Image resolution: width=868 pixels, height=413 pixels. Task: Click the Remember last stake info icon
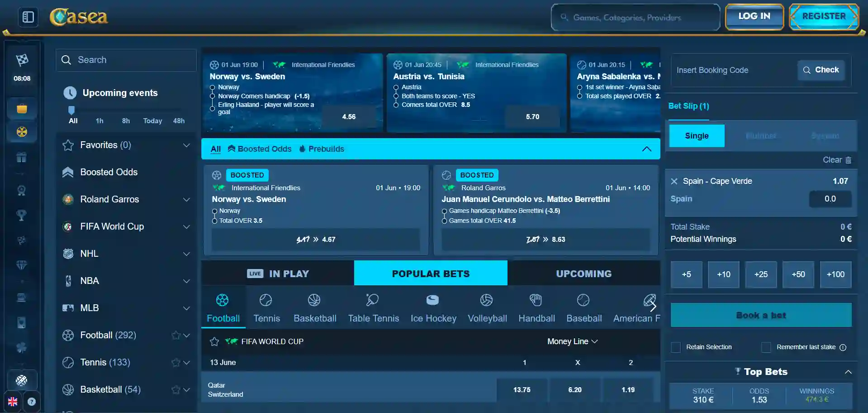(x=843, y=347)
